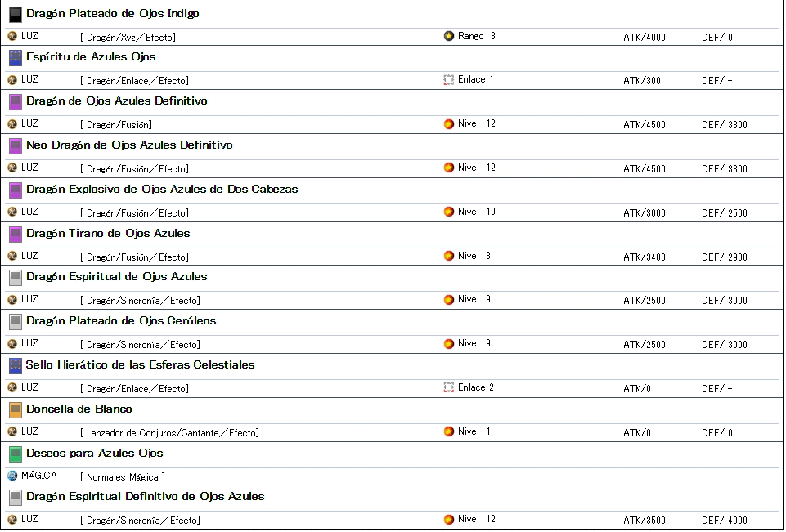The image size is (786, 532).
Task: Open Dragón Explosivo de Ojos Azules de Dos Cabezas
Action: click(x=162, y=190)
